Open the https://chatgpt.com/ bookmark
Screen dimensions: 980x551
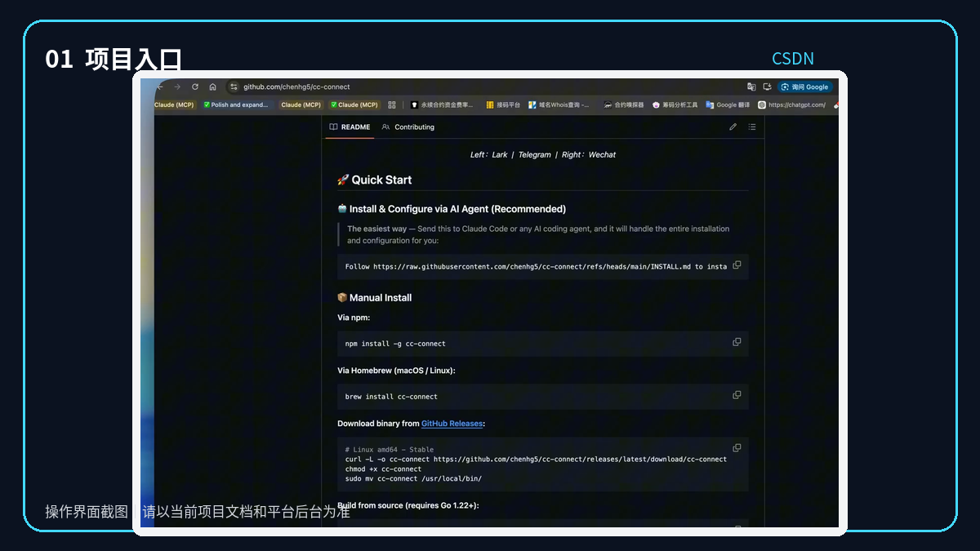[x=792, y=104]
